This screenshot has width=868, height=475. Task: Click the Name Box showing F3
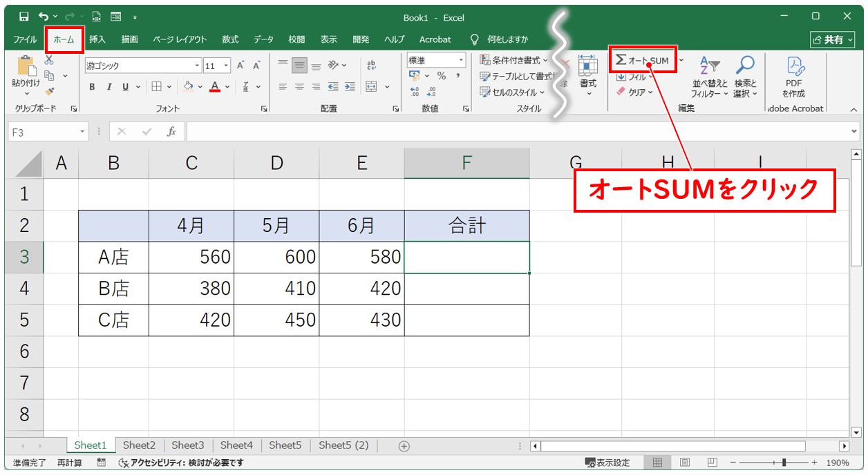tap(43, 131)
